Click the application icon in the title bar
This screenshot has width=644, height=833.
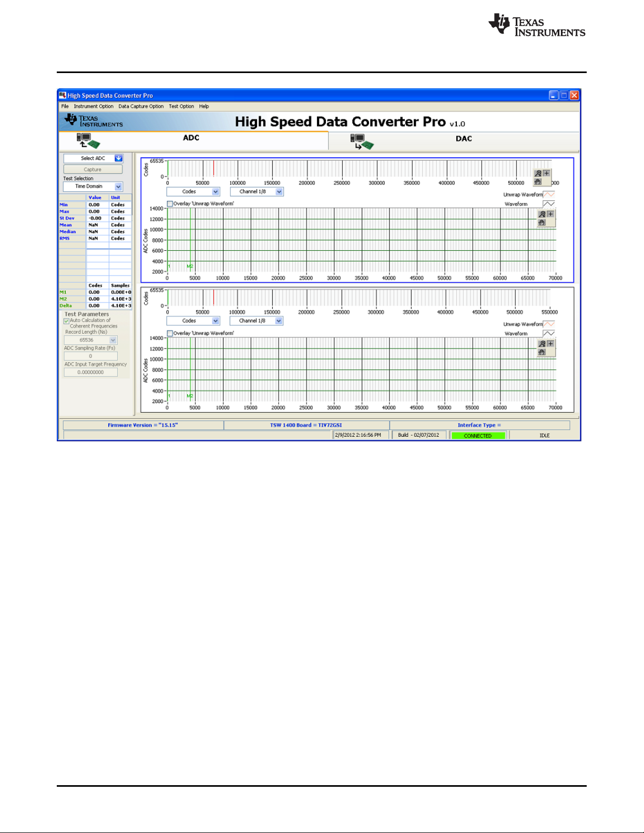[x=63, y=95]
